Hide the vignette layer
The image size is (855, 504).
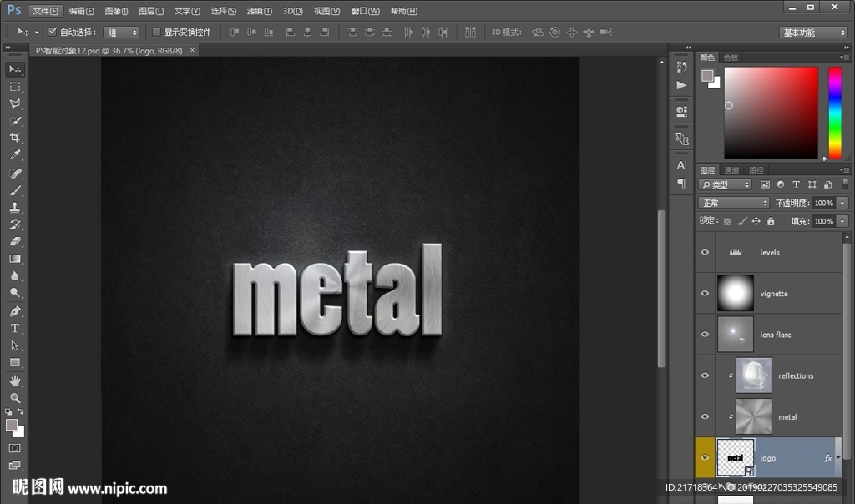(705, 294)
